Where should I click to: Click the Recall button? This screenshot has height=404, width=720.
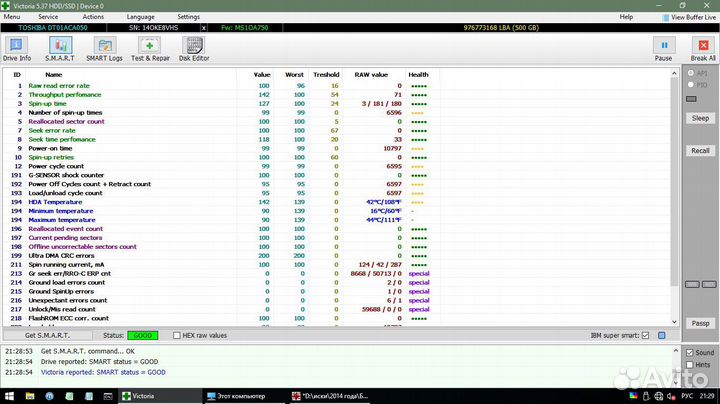[x=701, y=150]
